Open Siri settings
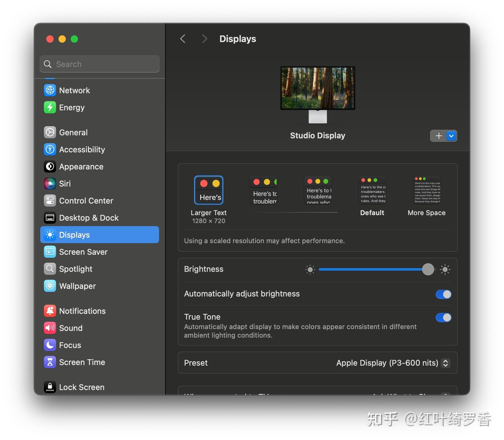The width and height of the screenshot is (504, 440). (65, 183)
